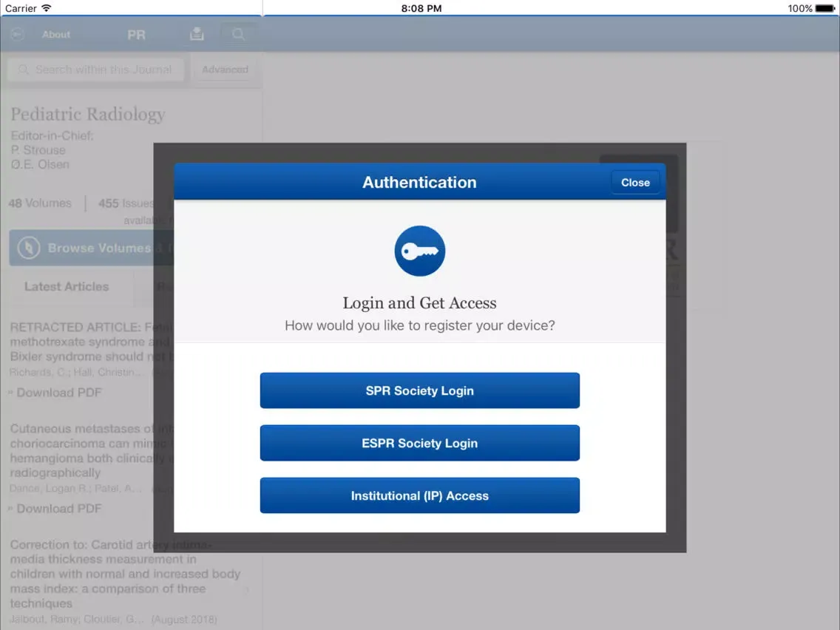Close the Authentication dialog
840x630 pixels.
coord(635,183)
